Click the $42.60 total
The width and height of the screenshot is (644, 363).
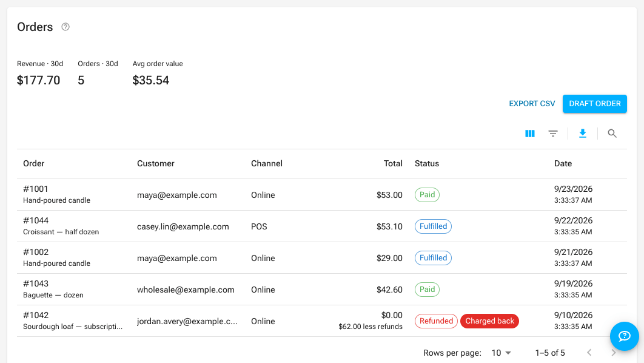point(389,290)
